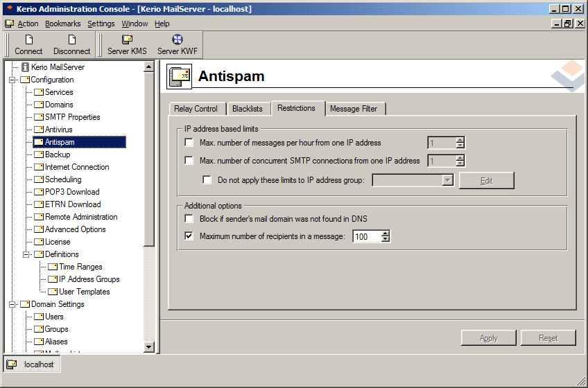Click the ETRN Download tree icon
The height and width of the screenshot is (388, 588).
coord(39,204)
